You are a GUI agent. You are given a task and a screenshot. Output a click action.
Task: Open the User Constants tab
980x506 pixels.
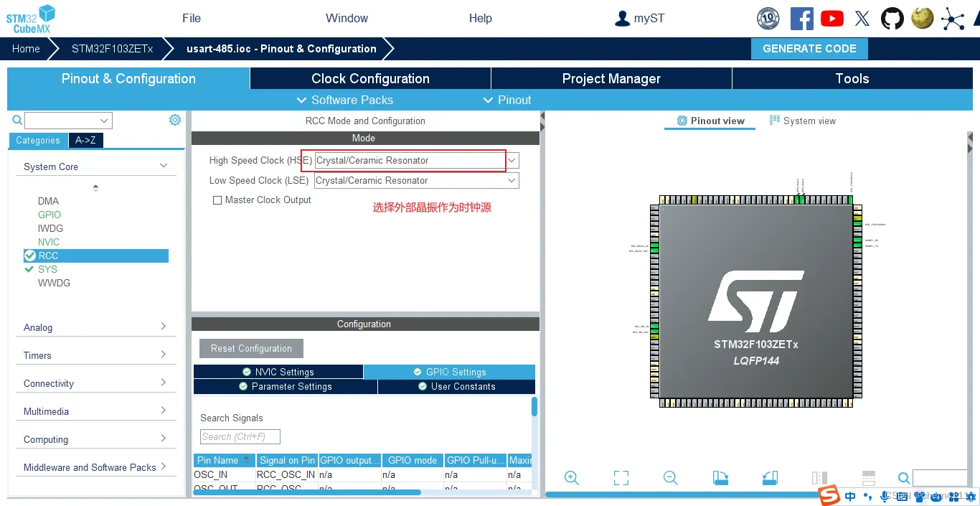457,386
